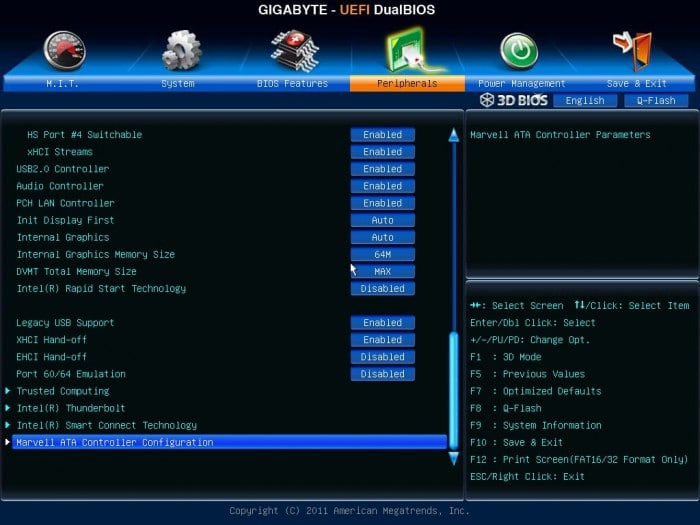Viewport: 700px width, 525px height.
Task: Open the M.I.T. tab
Action: (62, 83)
